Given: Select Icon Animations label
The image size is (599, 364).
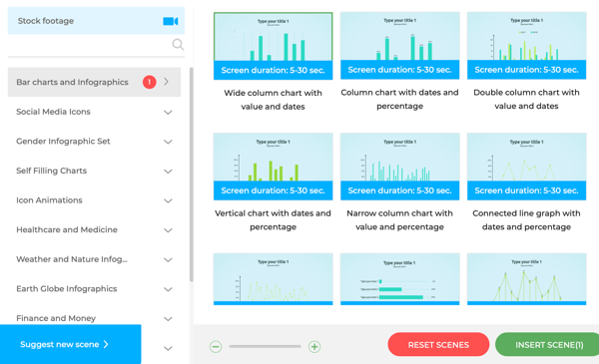Looking at the screenshot, I should 49,200.
